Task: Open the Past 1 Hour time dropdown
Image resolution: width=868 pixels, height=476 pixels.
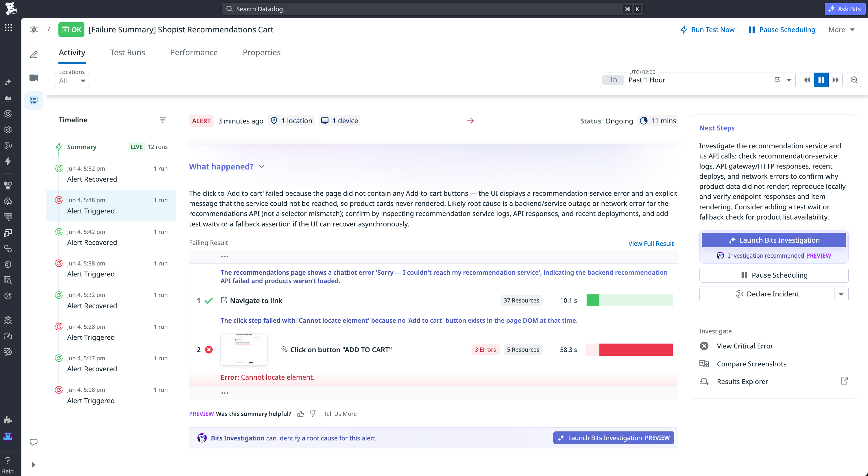Action: pyautogui.click(x=697, y=80)
